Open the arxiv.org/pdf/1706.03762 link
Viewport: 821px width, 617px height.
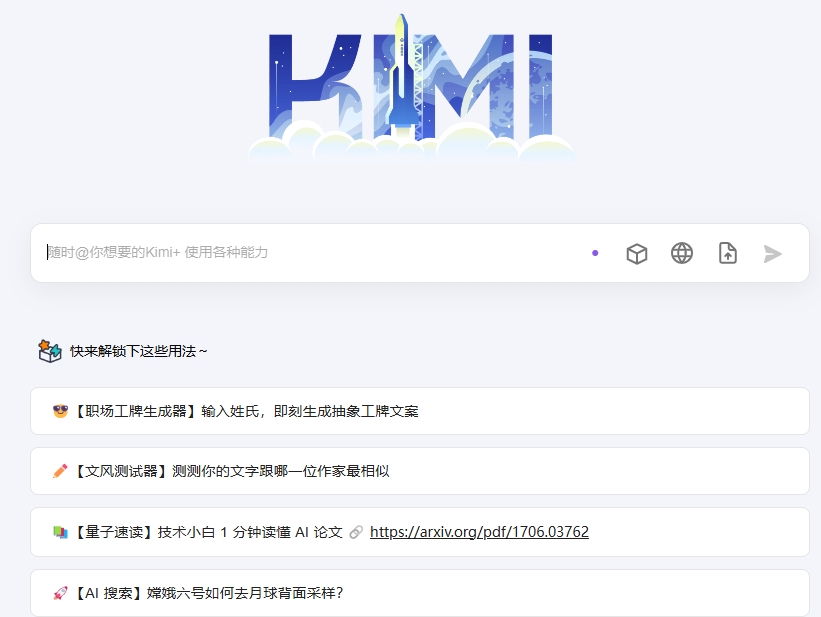click(479, 532)
